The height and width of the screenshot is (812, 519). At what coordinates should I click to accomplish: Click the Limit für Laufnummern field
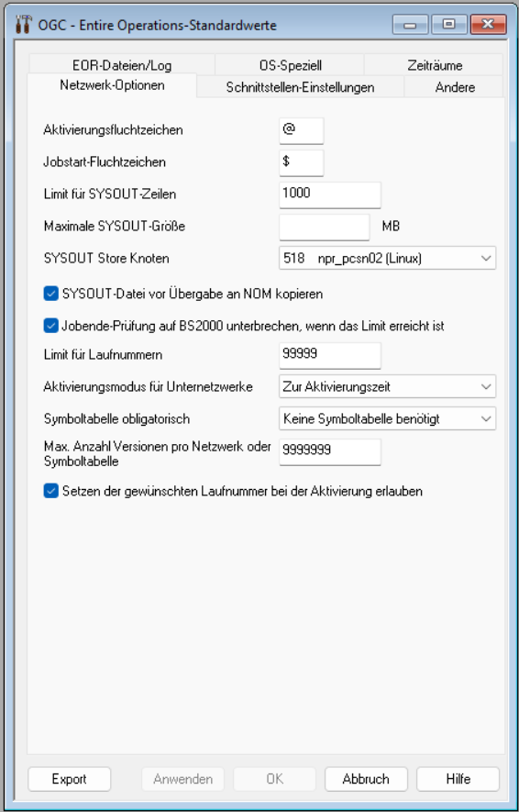tap(329, 355)
